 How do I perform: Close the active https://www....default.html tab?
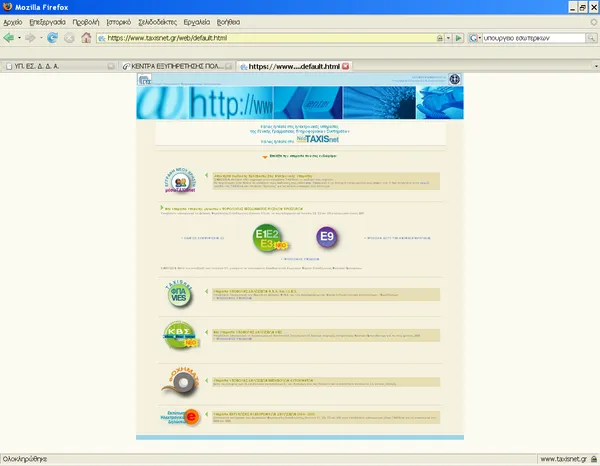347,65
